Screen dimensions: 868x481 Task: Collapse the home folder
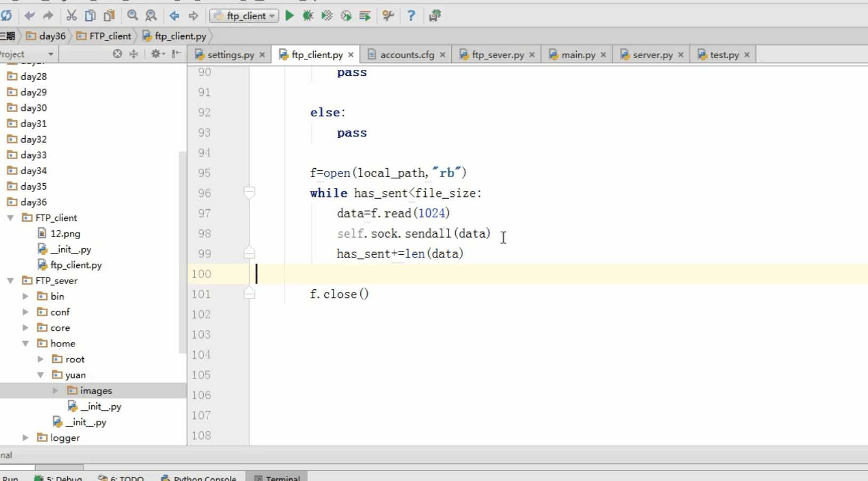click(25, 343)
